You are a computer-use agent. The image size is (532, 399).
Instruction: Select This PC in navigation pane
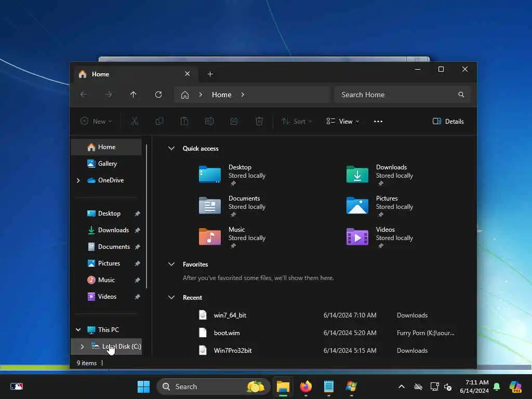coord(106,330)
